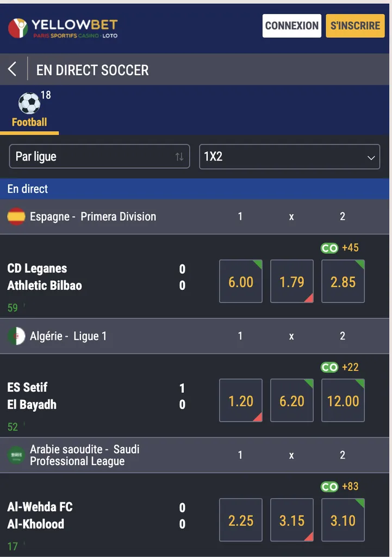392x557 pixels.
Task: Select 12.00 odds for El Bayadh win
Action: click(x=343, y=400)
